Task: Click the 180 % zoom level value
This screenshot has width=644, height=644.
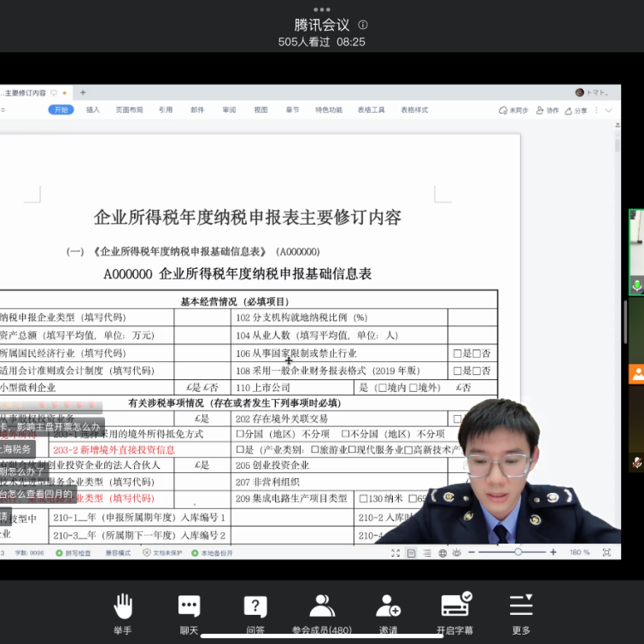Action: [x=580, y=553]
